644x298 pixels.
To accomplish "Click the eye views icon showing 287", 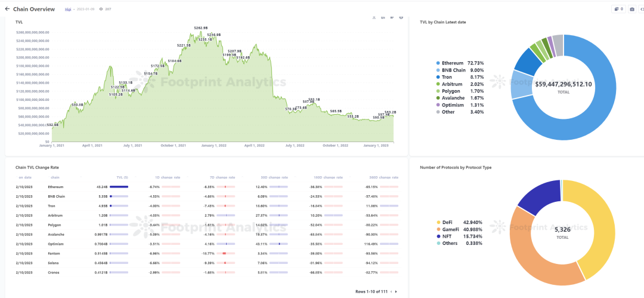I will (101, 9).
